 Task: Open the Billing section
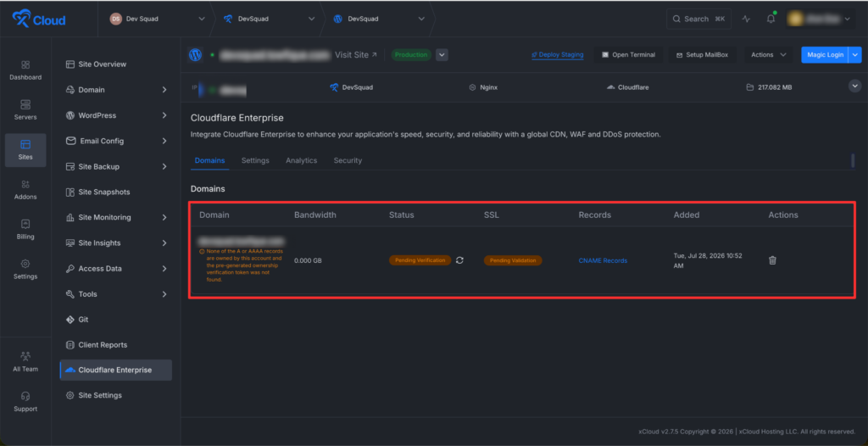pos(25,230)
